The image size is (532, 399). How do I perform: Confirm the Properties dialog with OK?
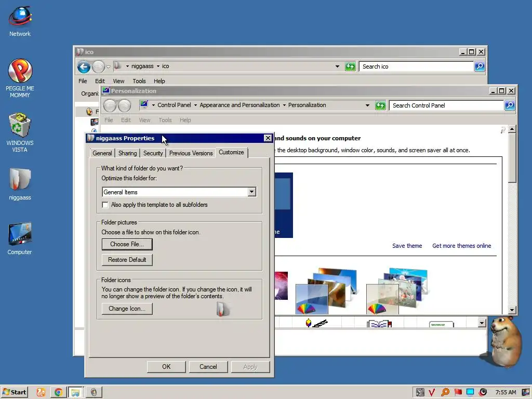pos(166,367)
